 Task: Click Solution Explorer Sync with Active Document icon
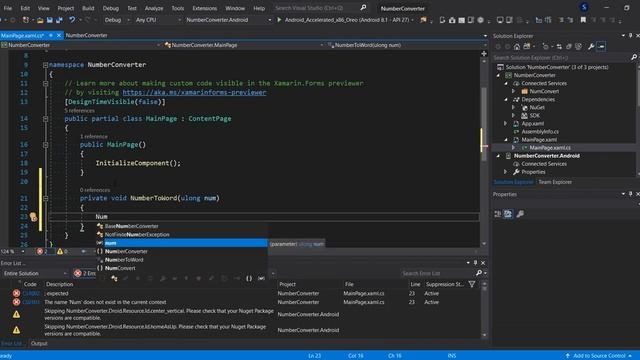(559, 47)
